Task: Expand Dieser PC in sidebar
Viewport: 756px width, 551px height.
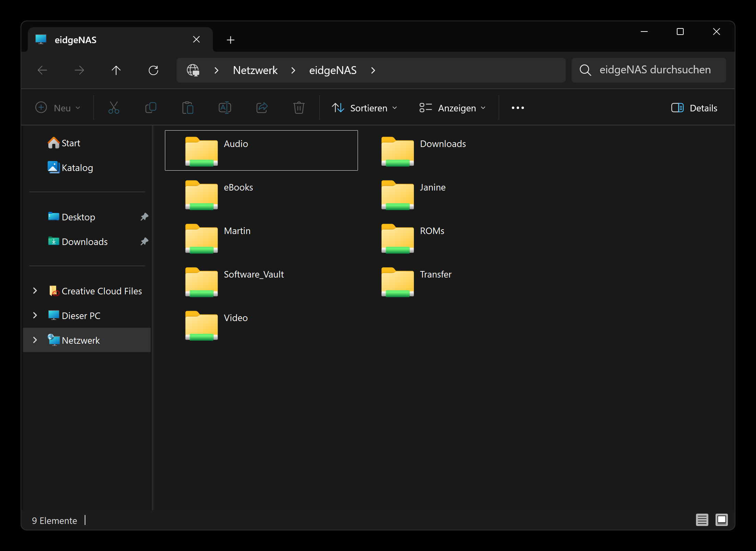Action: (35, 315)
